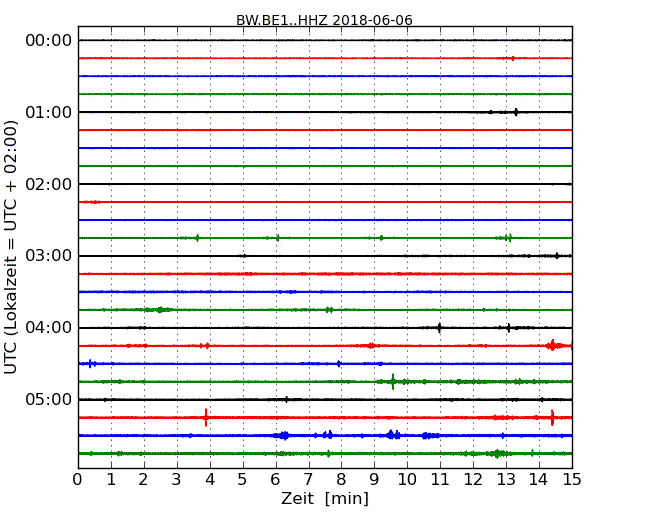This screenshot has width=650, height=520.
Task: Select the y-axis label UTC (Lokalzeit = UTC + 02:00)
Action: [11, 247]
